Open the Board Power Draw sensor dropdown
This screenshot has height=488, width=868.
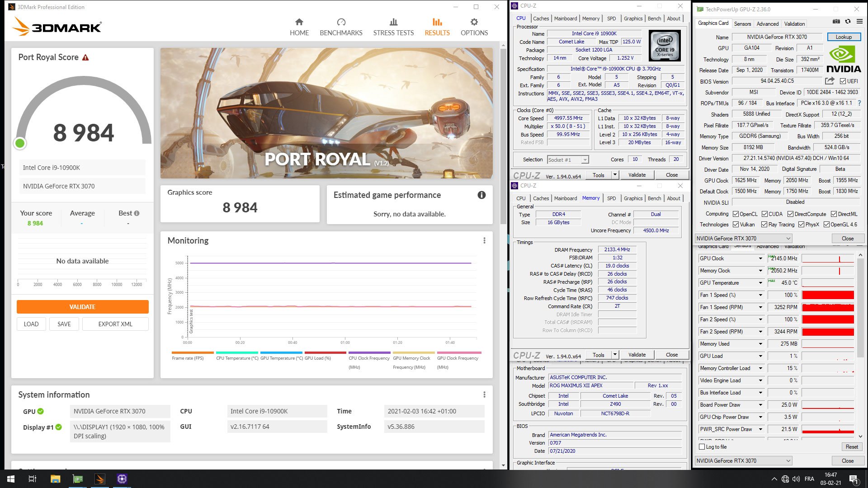[x=760, y=405]
